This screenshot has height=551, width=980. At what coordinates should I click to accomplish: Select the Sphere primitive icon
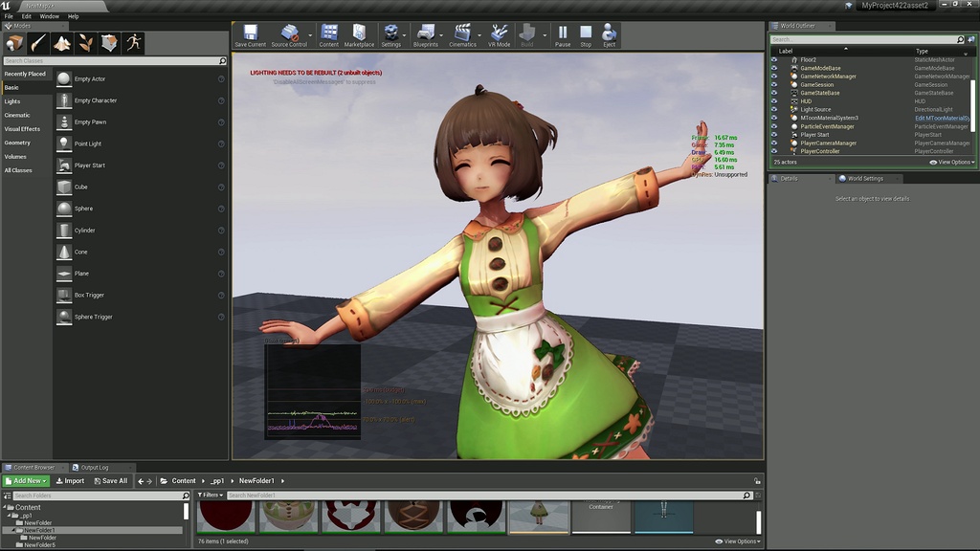pyautogui.click(x=64, y=209)
